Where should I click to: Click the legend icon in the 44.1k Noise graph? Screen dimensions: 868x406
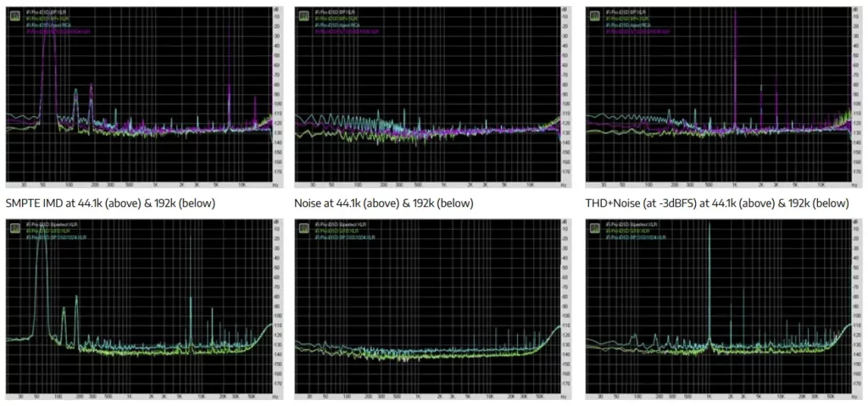303,15
